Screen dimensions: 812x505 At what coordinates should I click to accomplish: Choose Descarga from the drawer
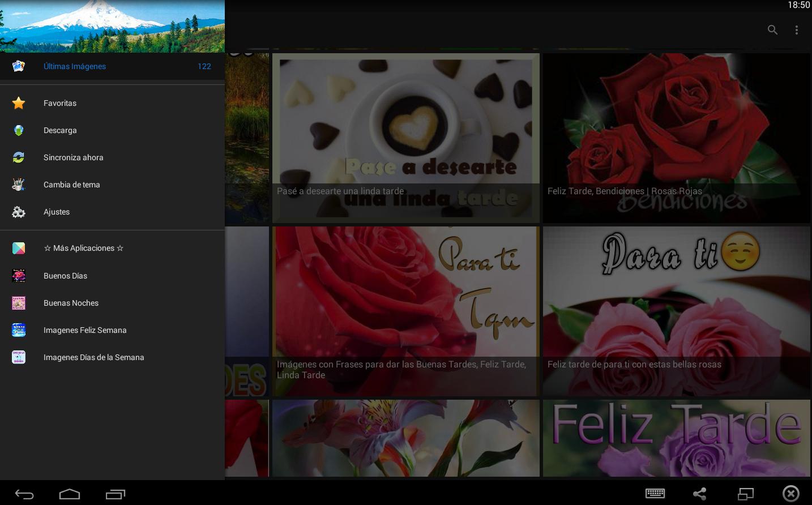112,130
